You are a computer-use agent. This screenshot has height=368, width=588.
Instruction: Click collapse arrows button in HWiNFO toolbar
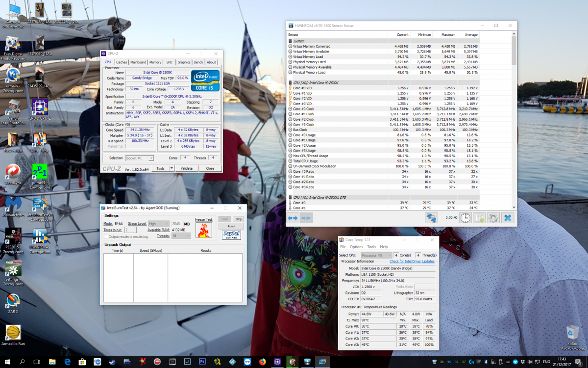pyautogui.click(x=306, y=218)
